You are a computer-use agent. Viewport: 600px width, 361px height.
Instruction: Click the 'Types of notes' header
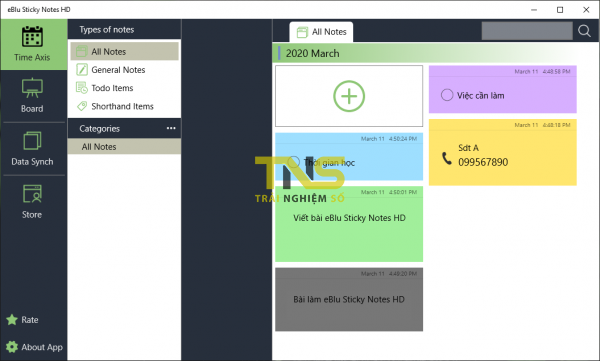point(107,29)
